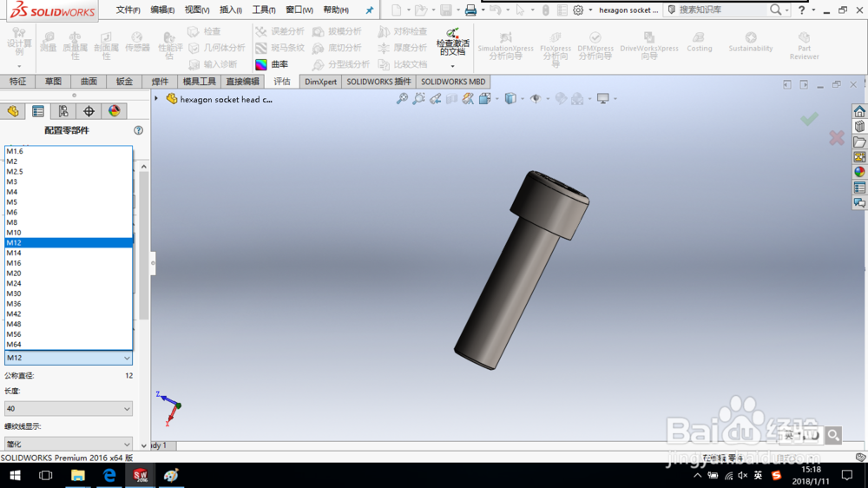Click Check Active Document (检查激活的文档)
The width and height of the screenshot is (868, 488).
[x=453, y=42]
